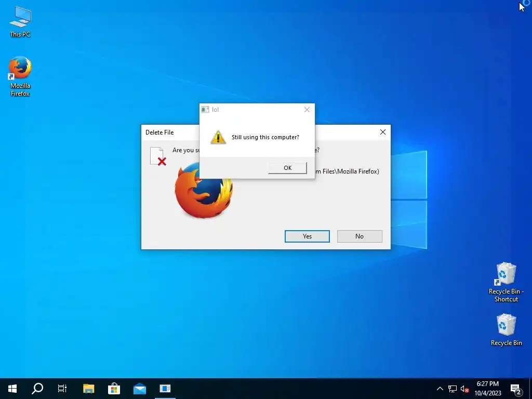The width and height of the screenshot is (532, 399).
Task: Click the 'Still using this computer?' message
Action: point(265,137)
